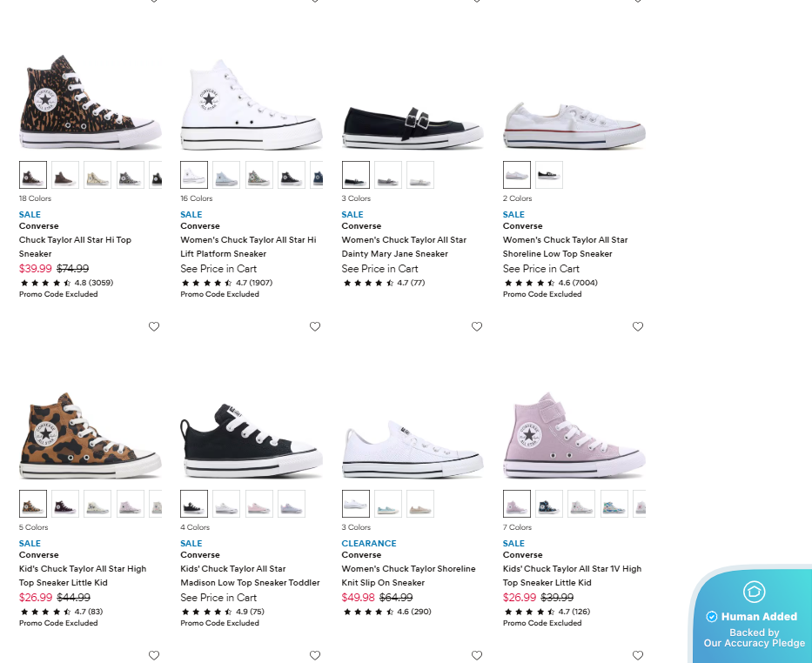Select the pink variant of the 1V High Top
Image resolution: width=812 pixels, height=663 pixels.
(516, 503)
